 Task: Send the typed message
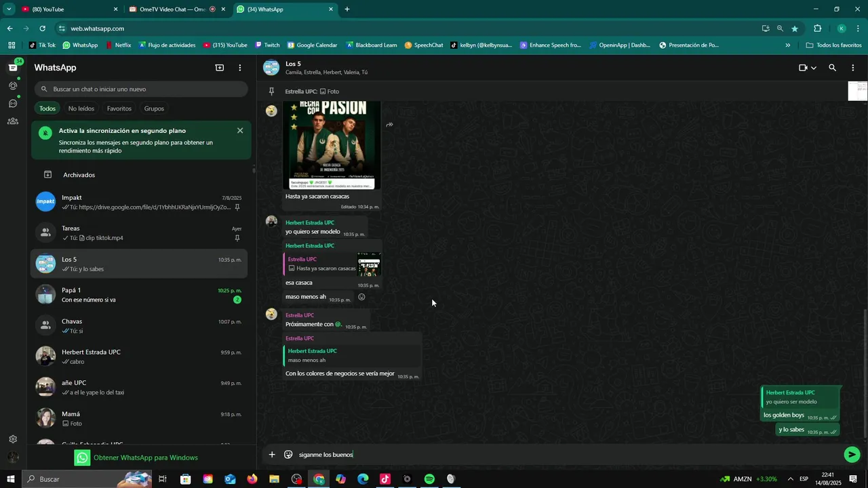click(852, 455)
